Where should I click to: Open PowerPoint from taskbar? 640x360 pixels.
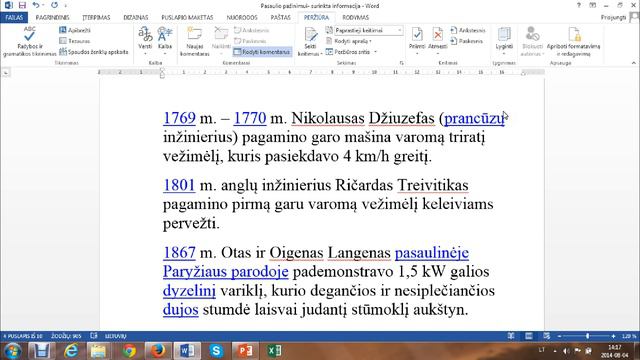point(245,351)
